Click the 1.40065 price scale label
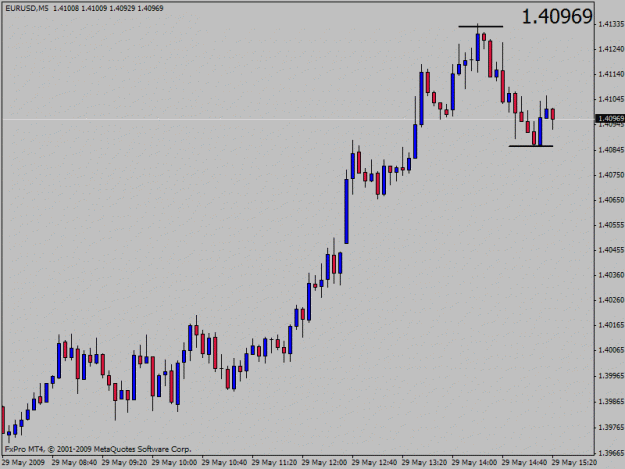This screenshot has height=469, width=625. click(611, 350)
